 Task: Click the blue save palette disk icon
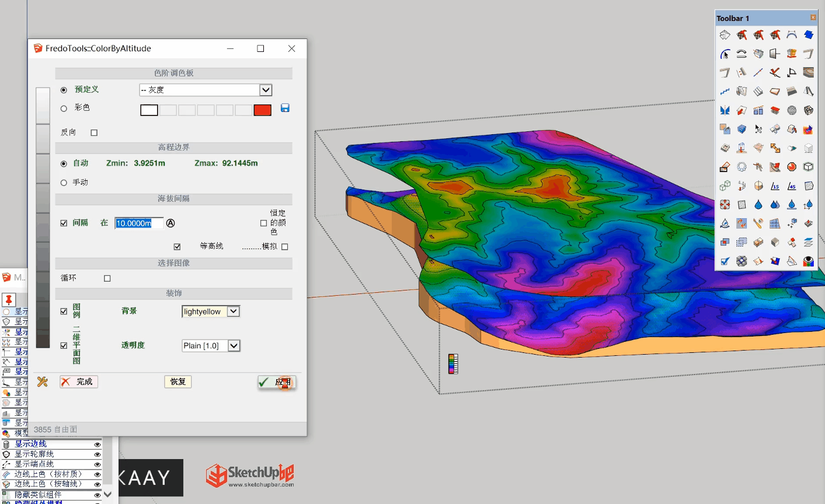pyautogui.click(x=285, y=108)
